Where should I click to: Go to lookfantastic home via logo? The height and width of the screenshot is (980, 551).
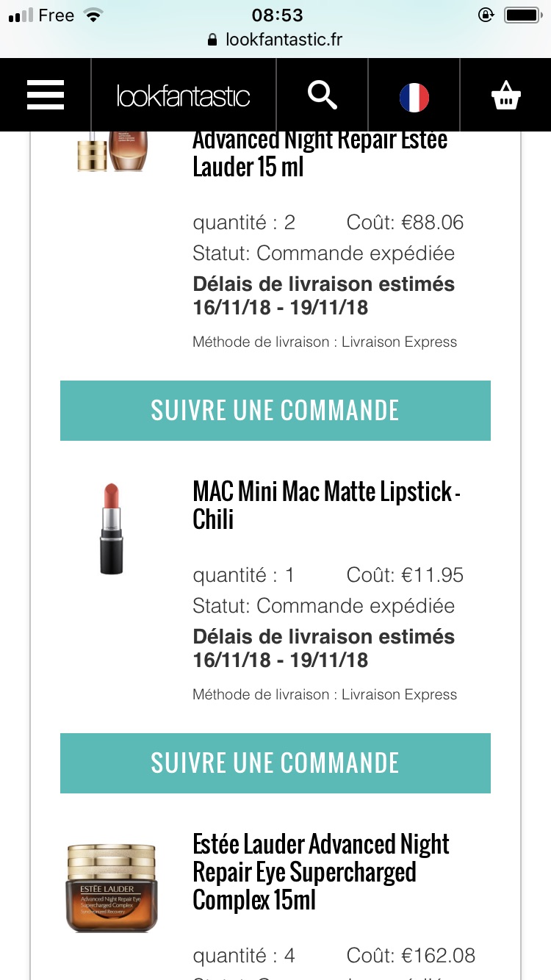(x=183, y=96)
